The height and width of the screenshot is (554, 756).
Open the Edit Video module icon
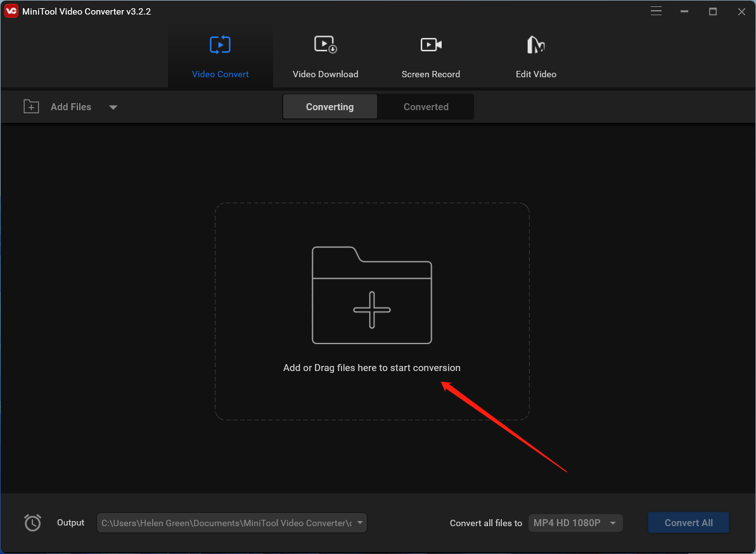tap(535, 44)
